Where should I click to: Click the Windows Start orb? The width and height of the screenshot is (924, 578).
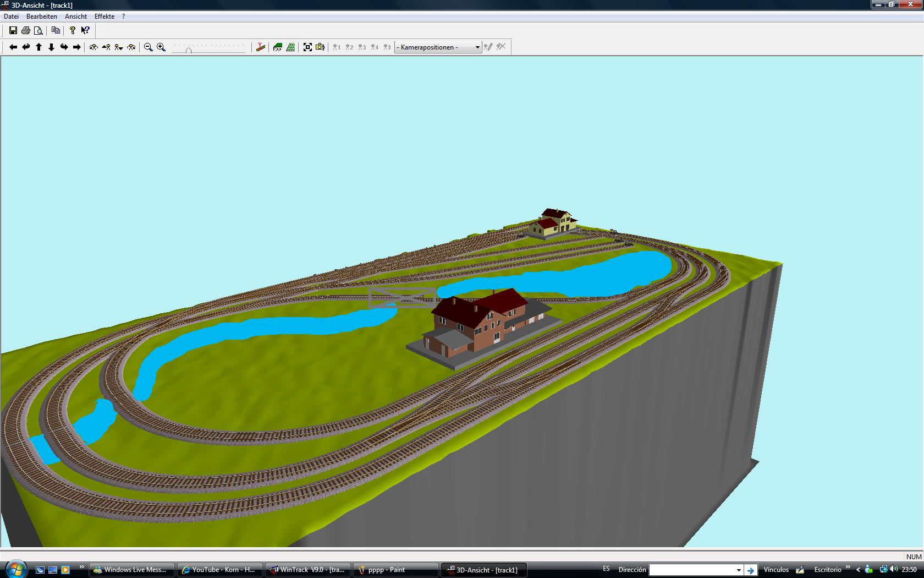pos(15,569)
